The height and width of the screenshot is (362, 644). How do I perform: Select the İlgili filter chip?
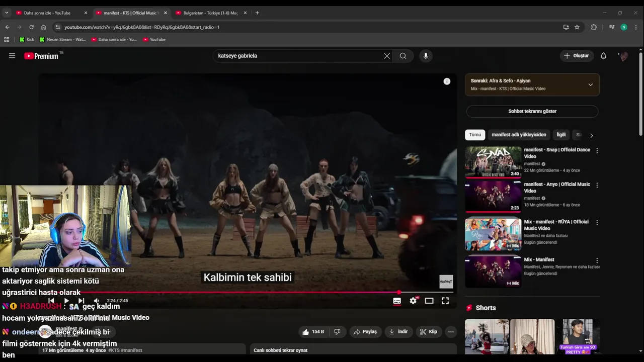[x=561, y=135]
